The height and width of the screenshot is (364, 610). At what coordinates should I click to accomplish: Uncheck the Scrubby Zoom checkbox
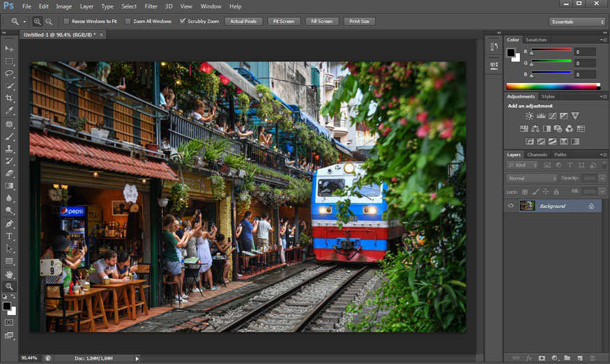coord(183,22)
